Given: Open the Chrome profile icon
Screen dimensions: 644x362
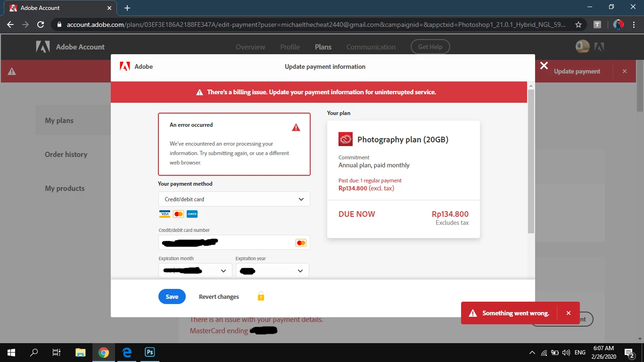Looking at the screenshot, I should [x=619, y=25].
